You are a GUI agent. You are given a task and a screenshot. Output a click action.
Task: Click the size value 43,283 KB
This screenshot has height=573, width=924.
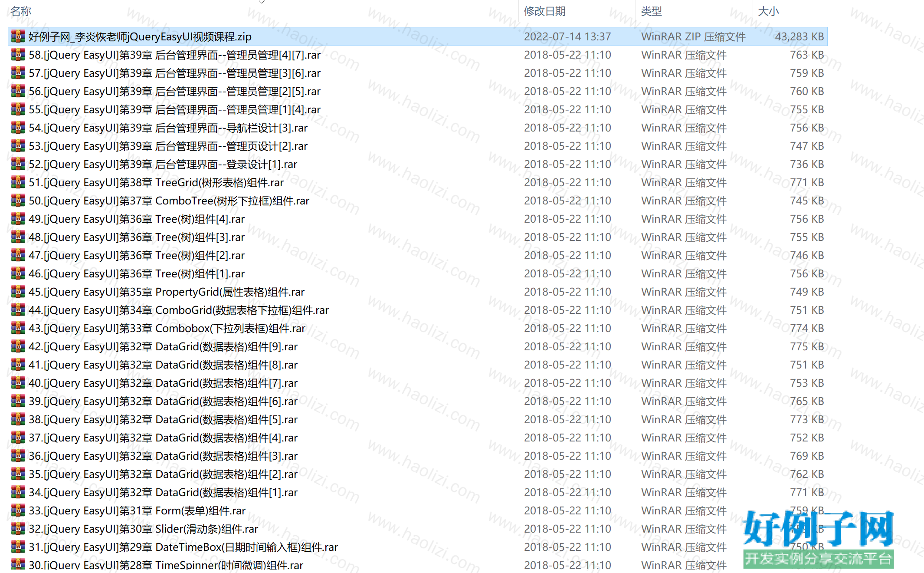[x=799, y=36]
